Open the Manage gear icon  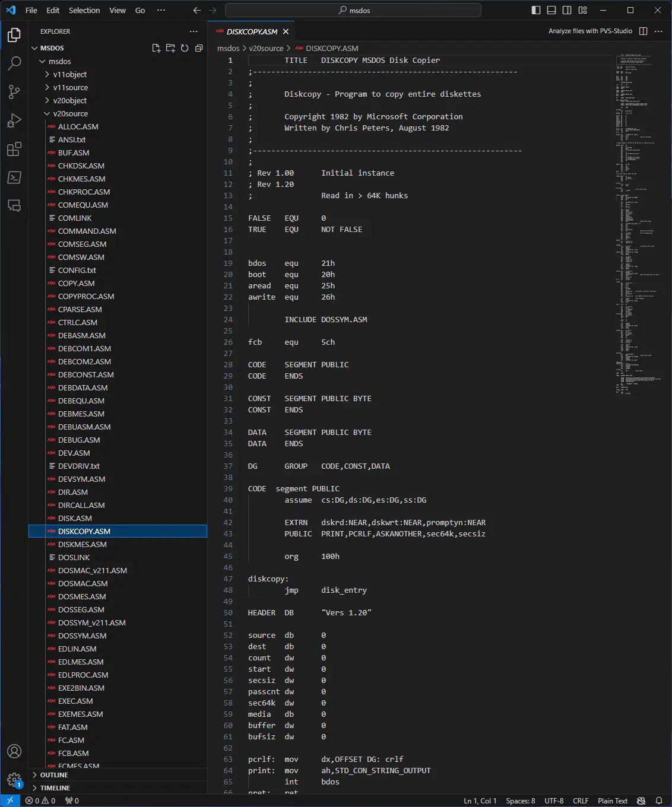tap(14, 779)
